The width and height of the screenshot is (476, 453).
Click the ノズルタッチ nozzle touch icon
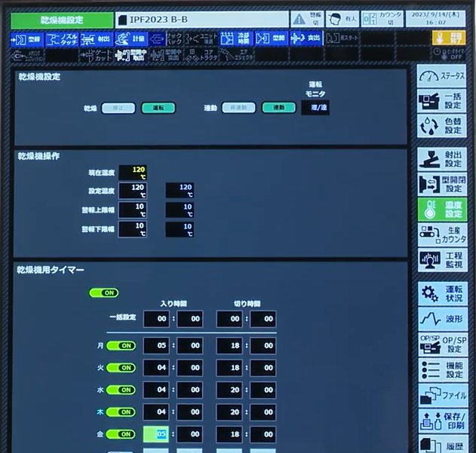coord(61,39)
